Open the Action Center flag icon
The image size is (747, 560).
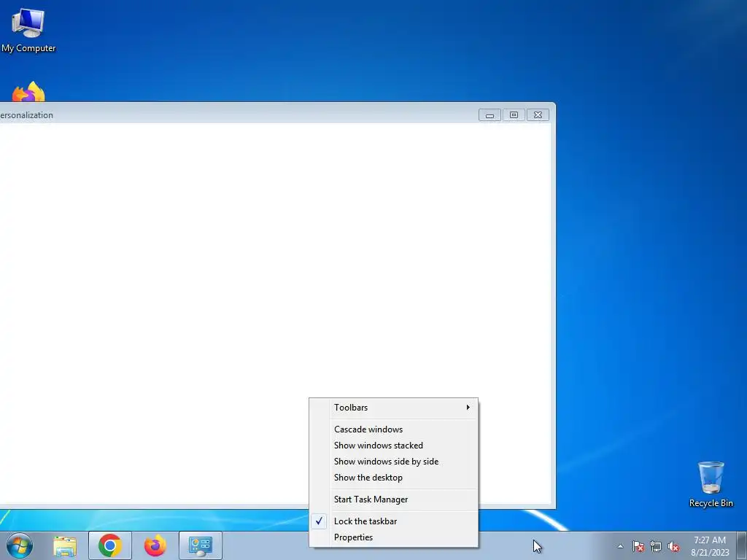[x=638, y=547]
